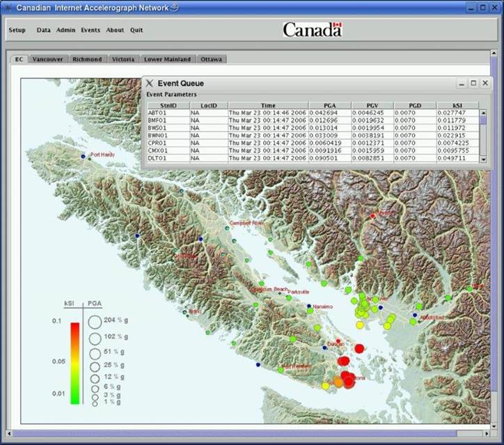Click horizontal scrollbar left arrow
This screenshot has width=504, height=445.
[9, 434]
